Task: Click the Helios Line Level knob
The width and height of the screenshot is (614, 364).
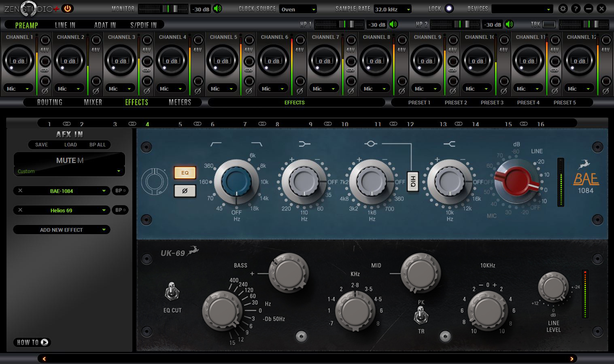Action: pos(552,287)
